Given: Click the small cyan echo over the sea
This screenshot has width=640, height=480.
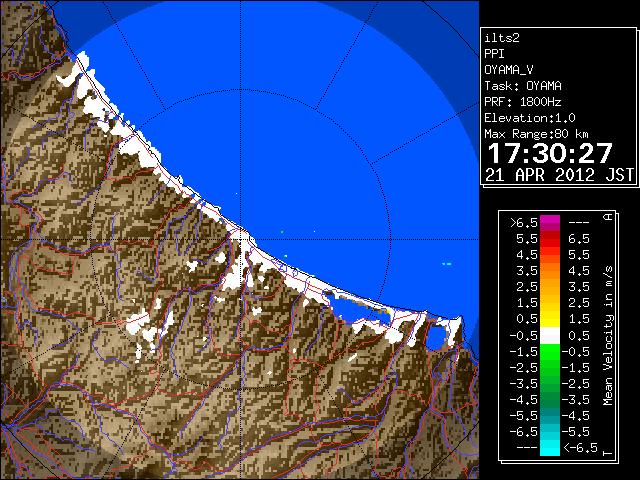Looking at the screenshot, I should point(447,264).
